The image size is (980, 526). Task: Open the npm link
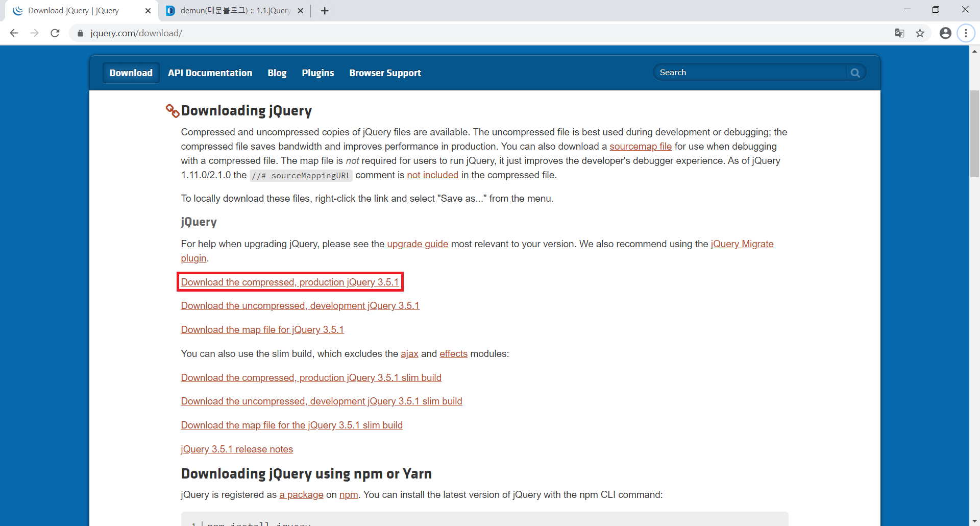click(349, 495)
